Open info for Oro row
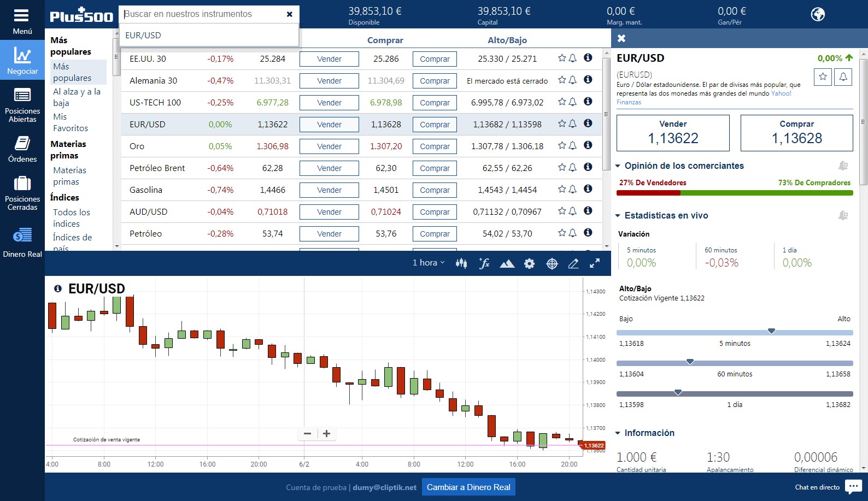 coord(588,145)
